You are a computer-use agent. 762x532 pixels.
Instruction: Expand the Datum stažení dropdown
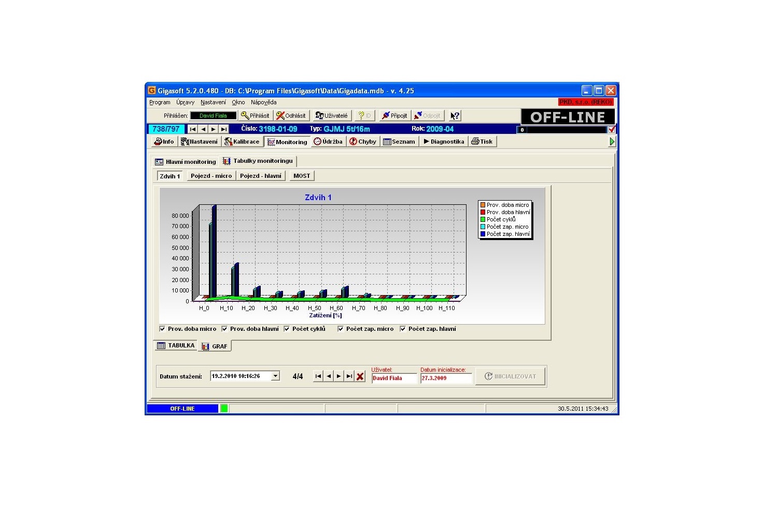tap(276, 376)
